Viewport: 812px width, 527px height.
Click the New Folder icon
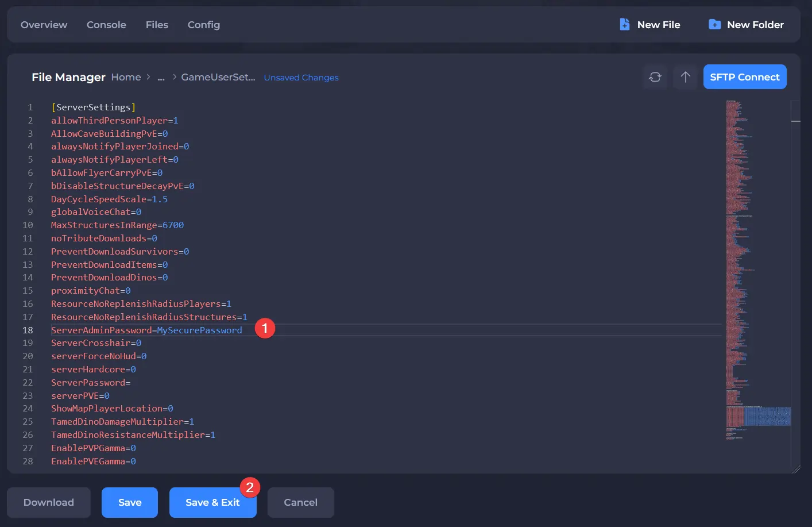click(x=714, y=25)
